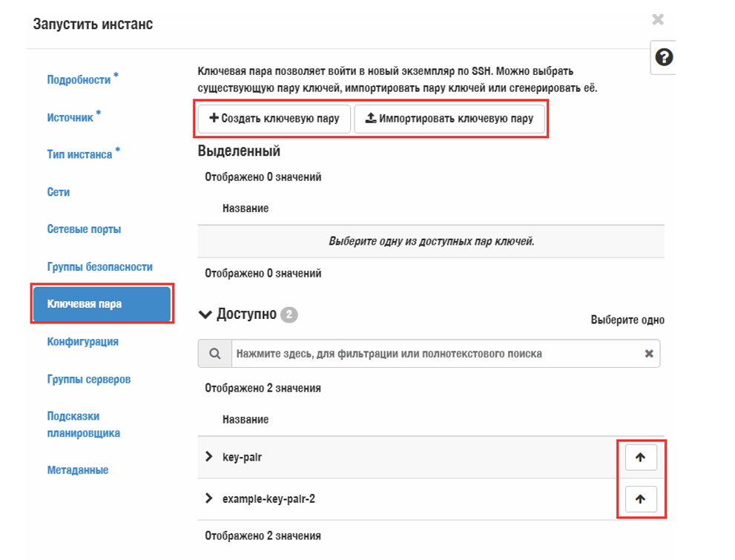Image resolution: width=735 pixels, height=560 pixels.
Task: Open the Тип инстанса step
Action: click(x=80, y=154)
